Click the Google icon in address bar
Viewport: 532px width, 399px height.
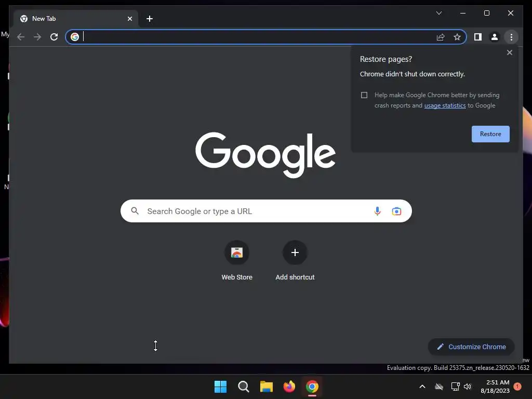(75, 37)
